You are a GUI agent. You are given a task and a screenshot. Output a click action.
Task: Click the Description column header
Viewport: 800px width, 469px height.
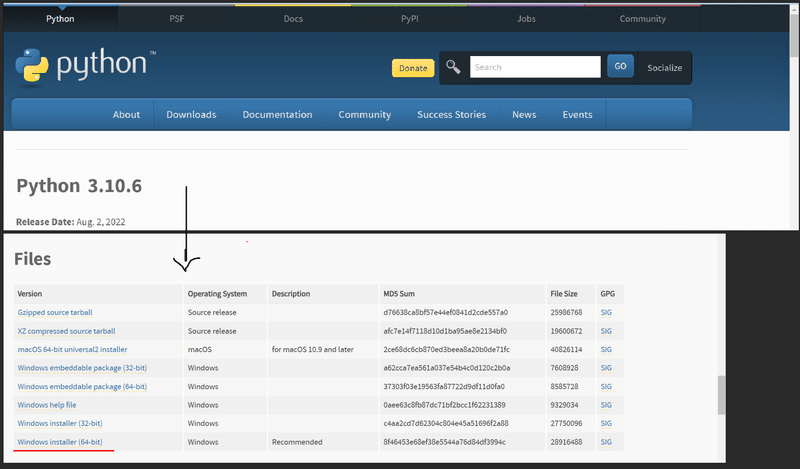pyautogui.click(x=291, y=294)
